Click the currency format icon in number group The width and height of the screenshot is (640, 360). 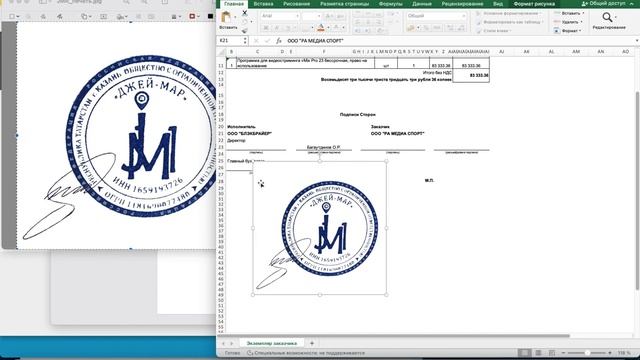point(411,28)
